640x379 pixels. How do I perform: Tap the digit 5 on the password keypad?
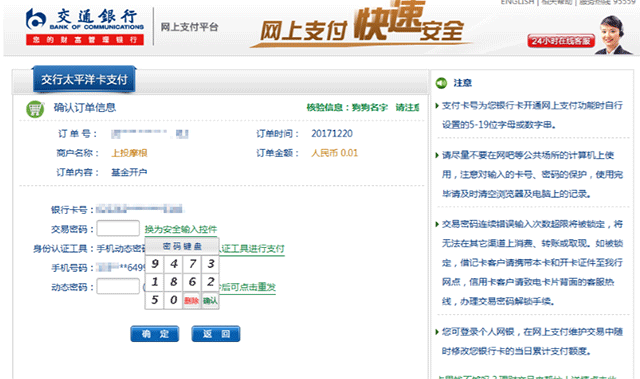pyautogui.click(x=155, y=300)
